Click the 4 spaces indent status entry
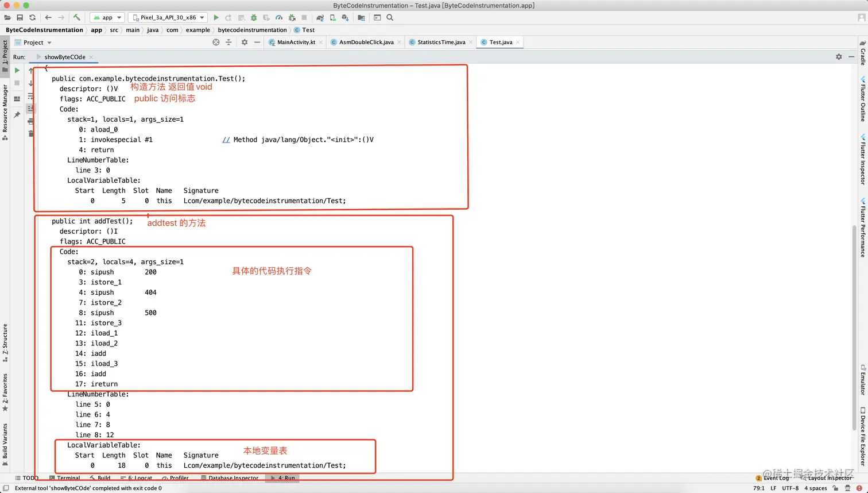The width and height of the screenshot is (868, 493). [816, 488]
